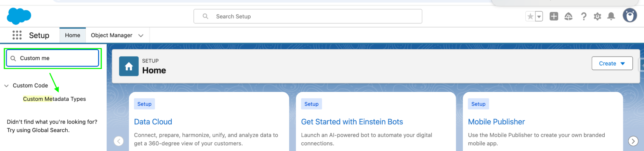This screenshot has width=644, height=151.
Task: Open the notifications bell
Action: click(x=611, y=16)
